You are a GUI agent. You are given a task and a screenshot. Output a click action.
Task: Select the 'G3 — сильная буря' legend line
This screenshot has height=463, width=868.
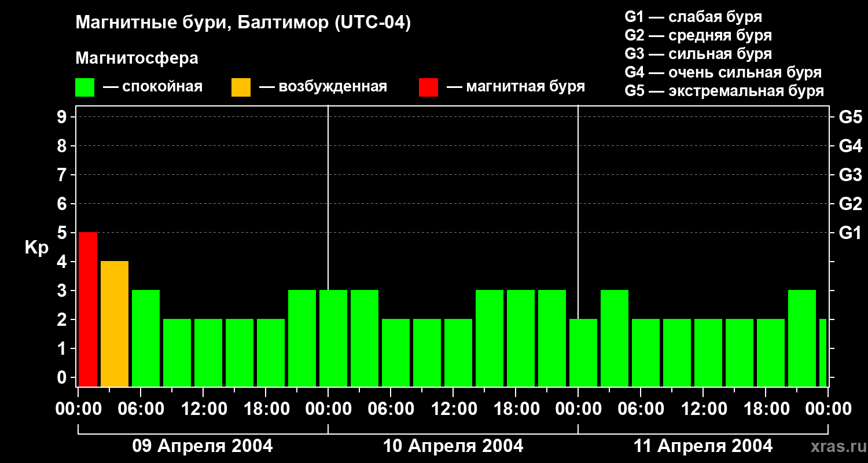tap(698, 54)
